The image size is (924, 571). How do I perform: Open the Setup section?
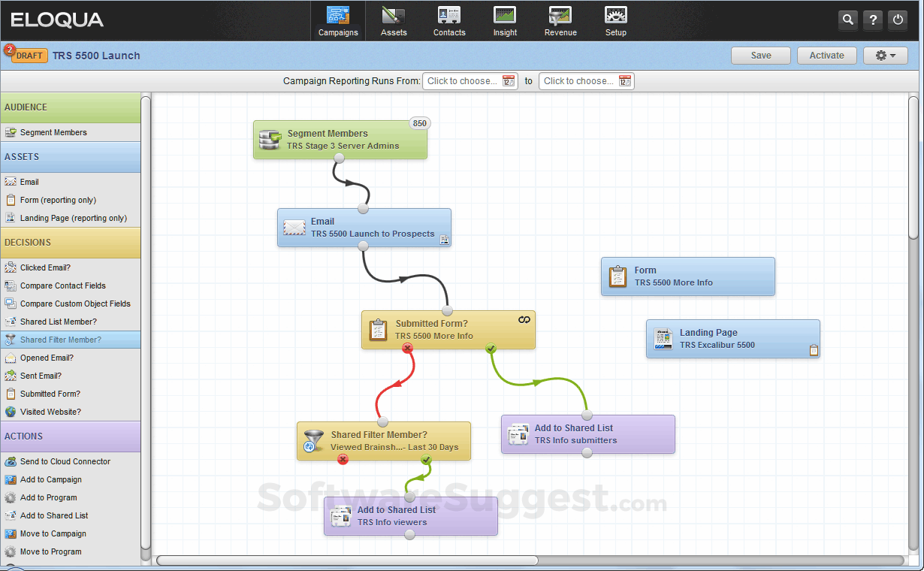615,20
